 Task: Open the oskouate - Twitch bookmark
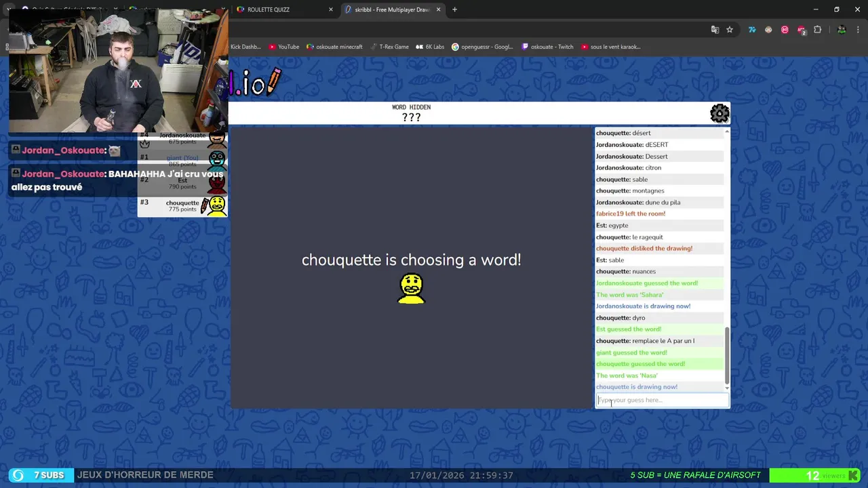[x=547, y=47]
